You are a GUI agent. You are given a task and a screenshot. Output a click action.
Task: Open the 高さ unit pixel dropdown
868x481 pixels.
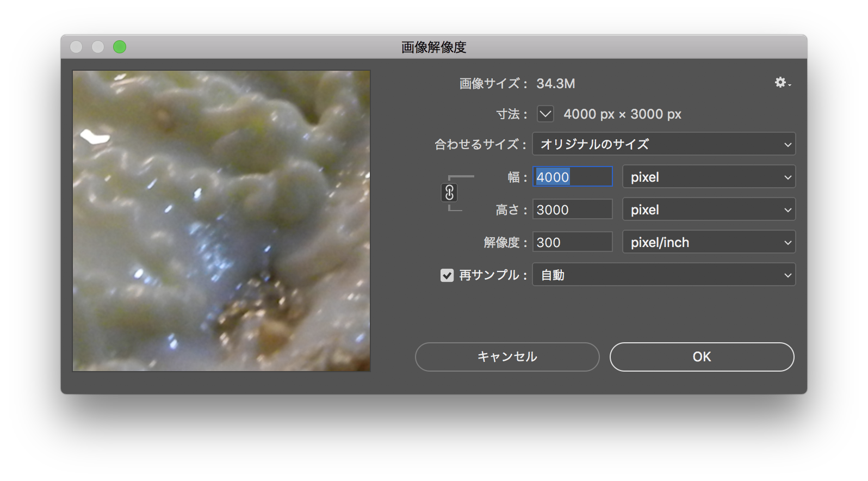pyautogui.click(x=709, y=209)
